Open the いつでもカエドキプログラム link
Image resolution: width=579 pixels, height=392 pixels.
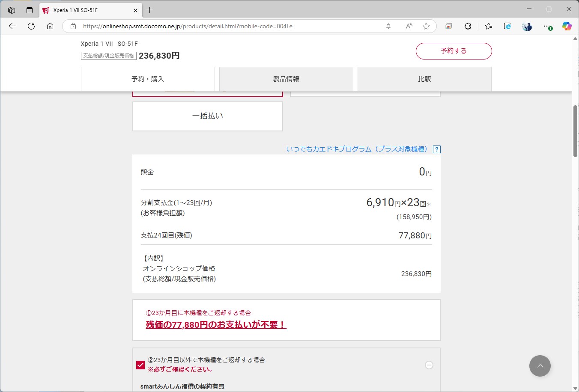point(358,149)
